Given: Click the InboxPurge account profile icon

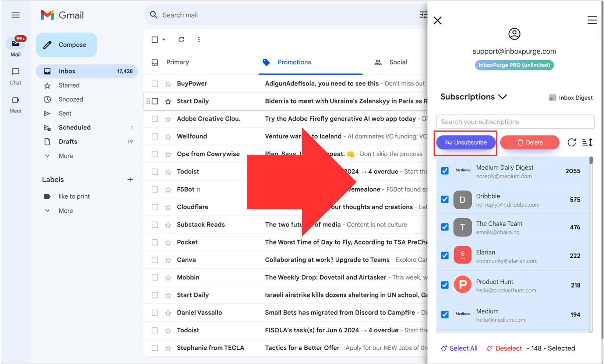Looking at the screenshot, I should coord(514,33).
